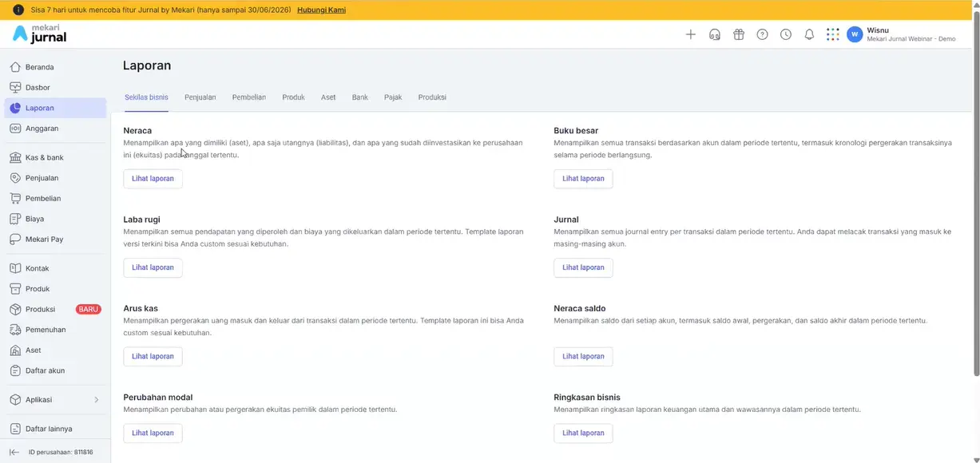Open the Wisnu account profile menu
Image resolution: width=980 pixels, height=463 pixels.
[x=902, y=34]
